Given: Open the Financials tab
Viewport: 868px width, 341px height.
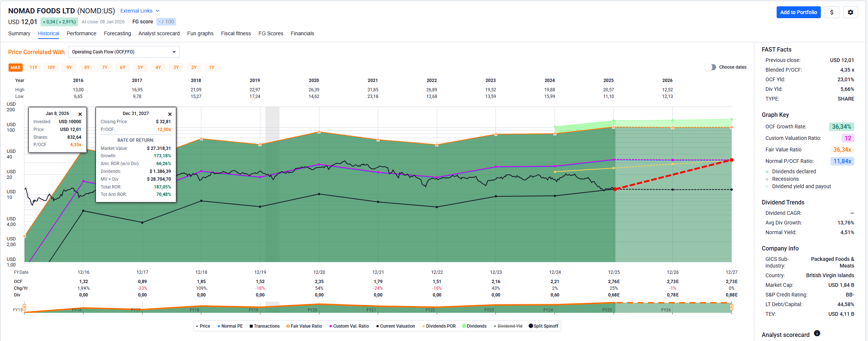Looking at the screenshot, I should tap(302, 33).
